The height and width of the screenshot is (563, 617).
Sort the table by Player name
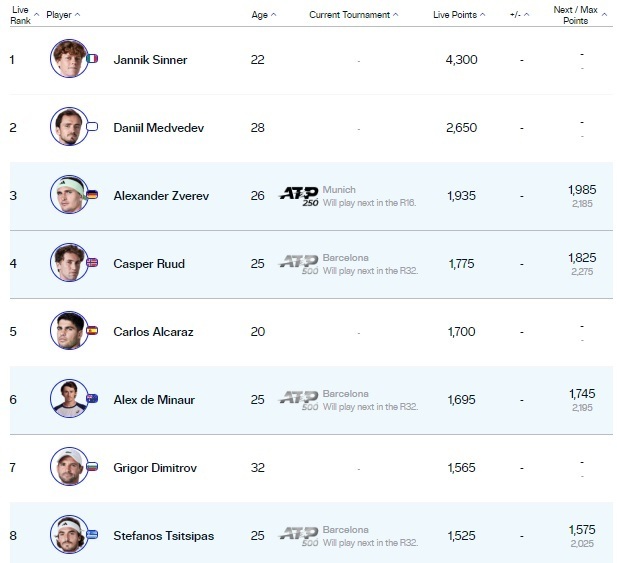(60, 15)
